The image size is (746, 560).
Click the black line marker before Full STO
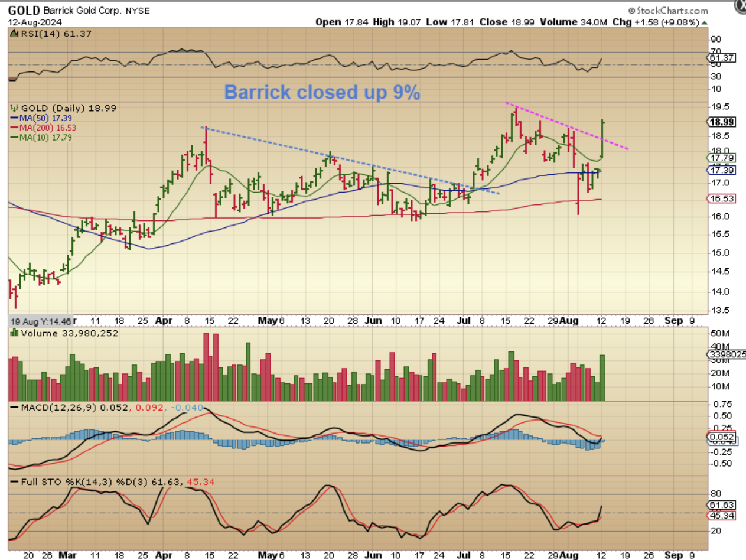point(14,482)
